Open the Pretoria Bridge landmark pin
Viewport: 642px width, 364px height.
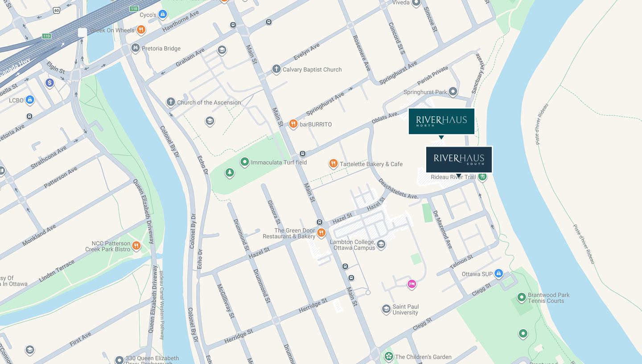136,48
